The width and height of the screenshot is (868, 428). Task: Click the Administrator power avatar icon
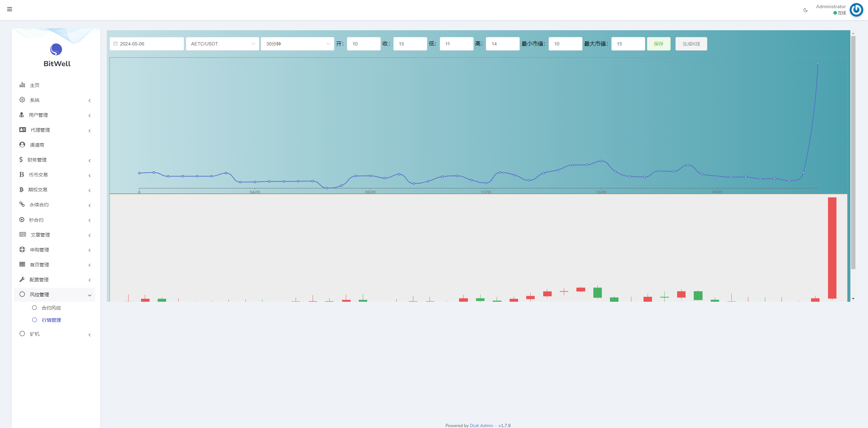(x=856, y=10)
